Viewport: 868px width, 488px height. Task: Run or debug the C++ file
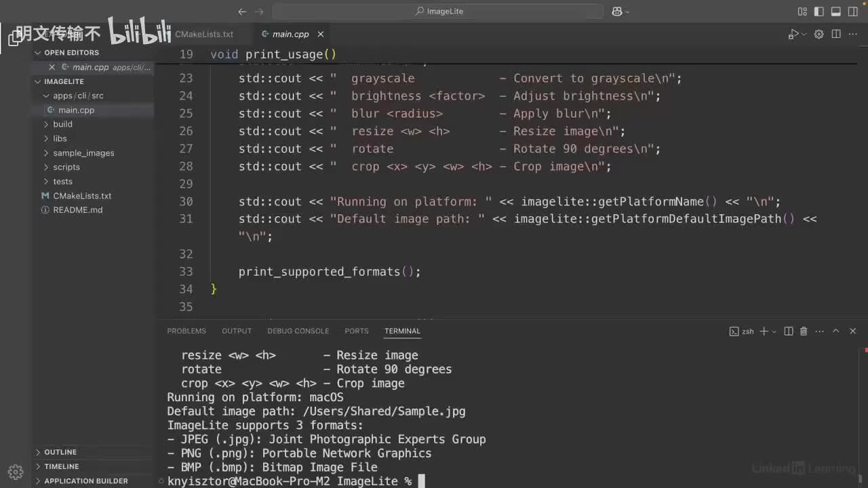point(793,34)
